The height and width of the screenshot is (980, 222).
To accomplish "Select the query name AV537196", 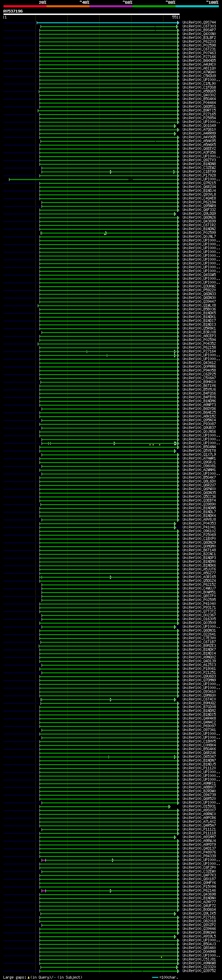I will tap(13, 11).
